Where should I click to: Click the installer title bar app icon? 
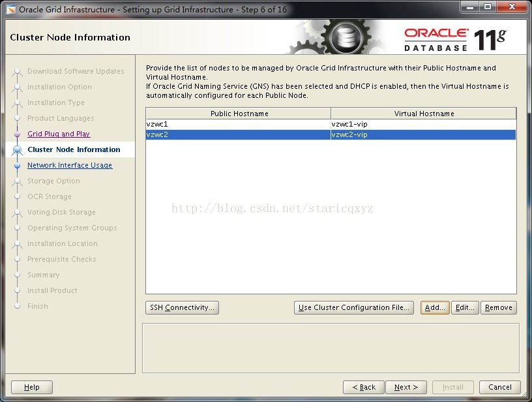(x=11, y=10)
